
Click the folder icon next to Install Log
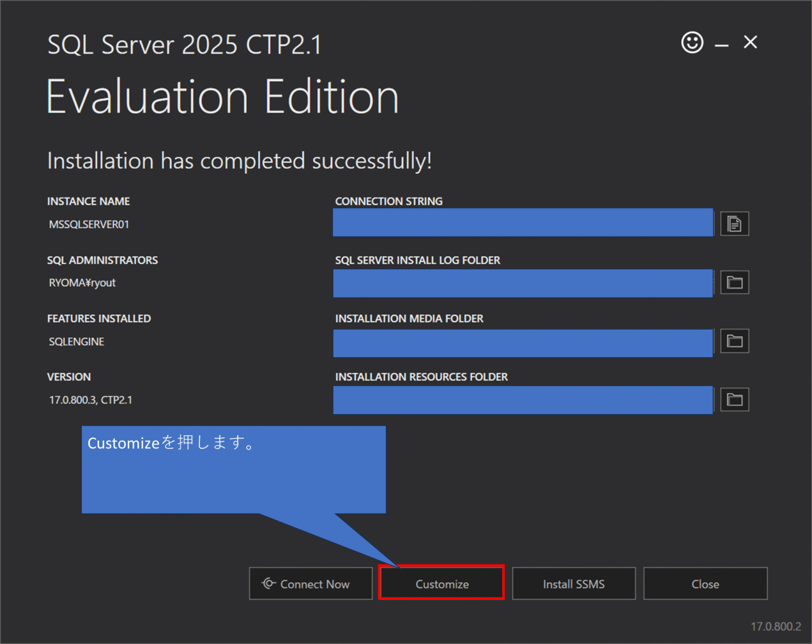pos(735,283)
